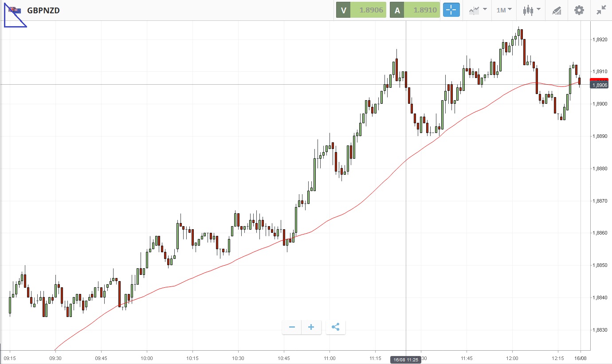Image resolution: width=612 pixels, height=364 pixels.
Task: Toggle the blue crosshair cursor button
Action: click(451, 10)
